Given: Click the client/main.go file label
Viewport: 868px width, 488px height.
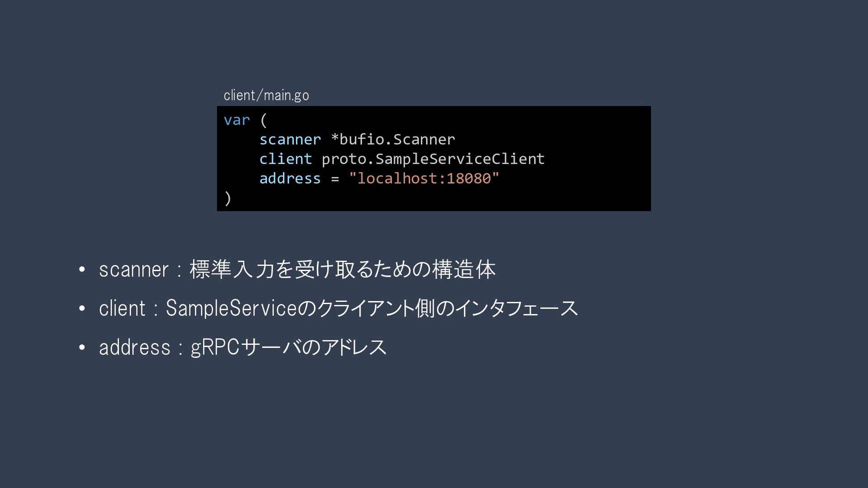Looking at the screenshot, I should [266, 95].
